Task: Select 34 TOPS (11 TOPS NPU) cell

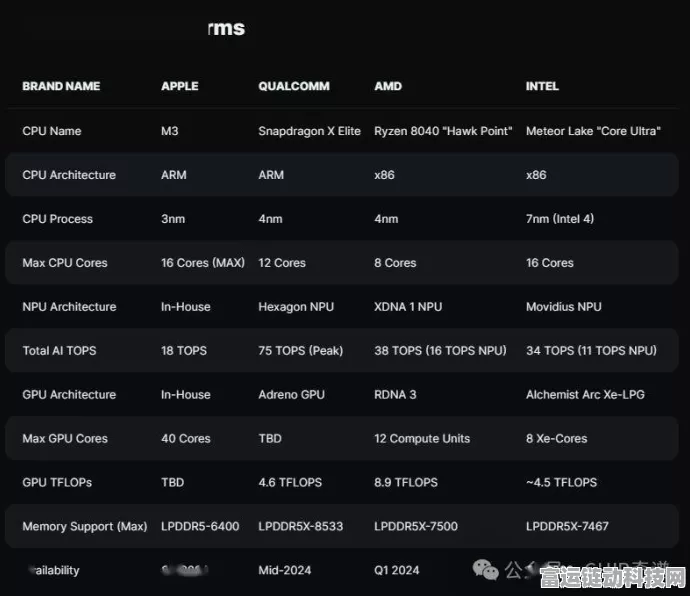Action: pyautogui.click(x=591, y=351)
